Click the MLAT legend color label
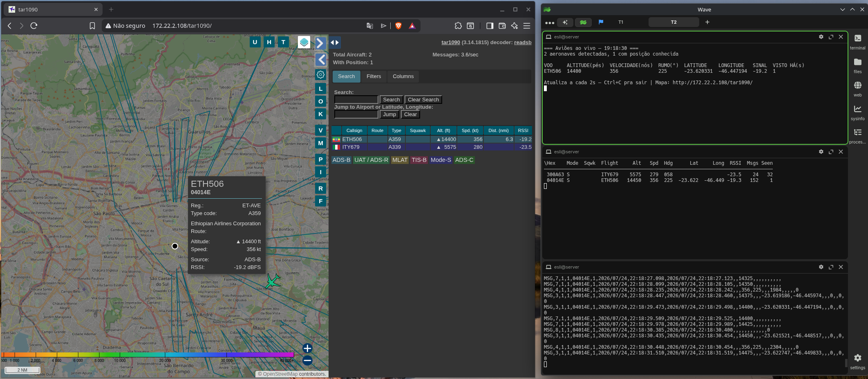Image resolution: width=868 pixels, height=379 pixels. pos(400,160)
